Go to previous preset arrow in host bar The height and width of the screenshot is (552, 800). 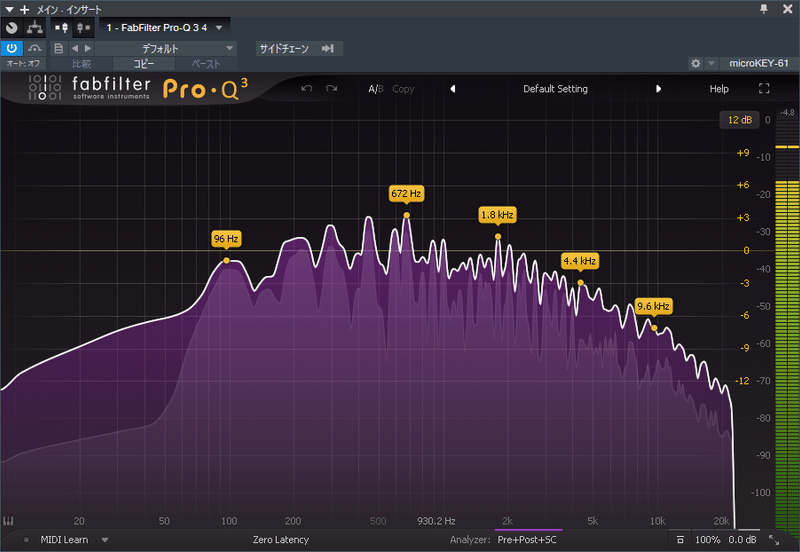tap(75, 48)
